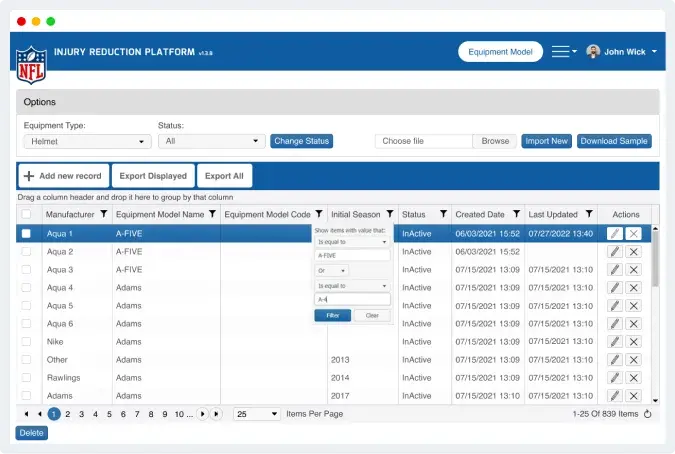
Task: Edit the Aqua 1 record
Action: pyautogui.click(x=615, y=234)
